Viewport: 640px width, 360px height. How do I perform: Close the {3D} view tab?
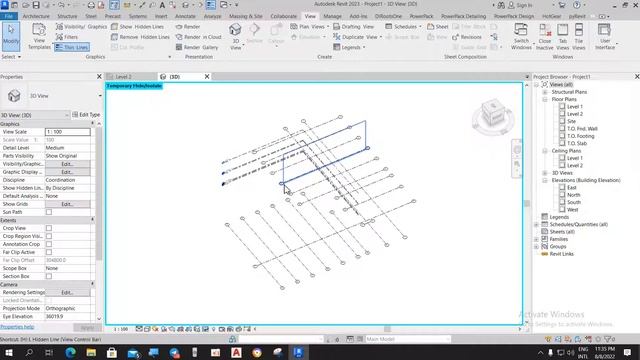point(207,77)
